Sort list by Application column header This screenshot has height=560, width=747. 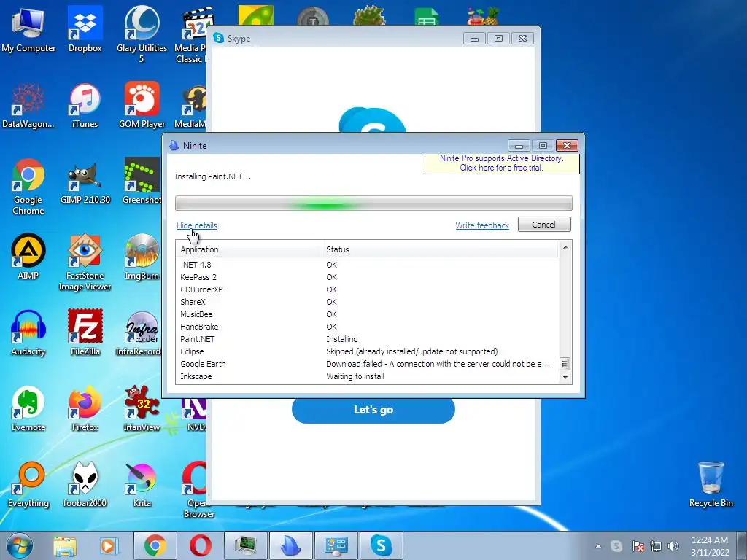[x=249, y=249]
